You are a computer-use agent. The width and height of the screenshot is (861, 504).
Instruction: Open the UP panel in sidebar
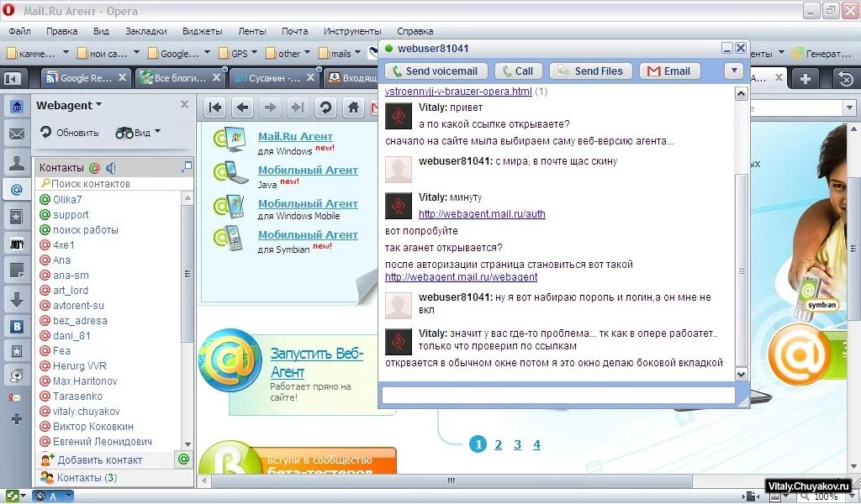tap(17, 107)
